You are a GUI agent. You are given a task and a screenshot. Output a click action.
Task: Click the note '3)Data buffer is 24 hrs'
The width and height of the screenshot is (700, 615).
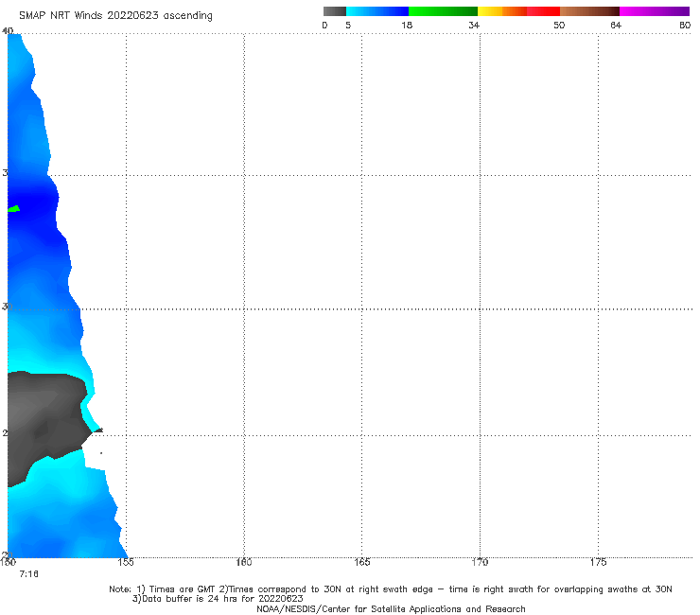pos(218,599)
